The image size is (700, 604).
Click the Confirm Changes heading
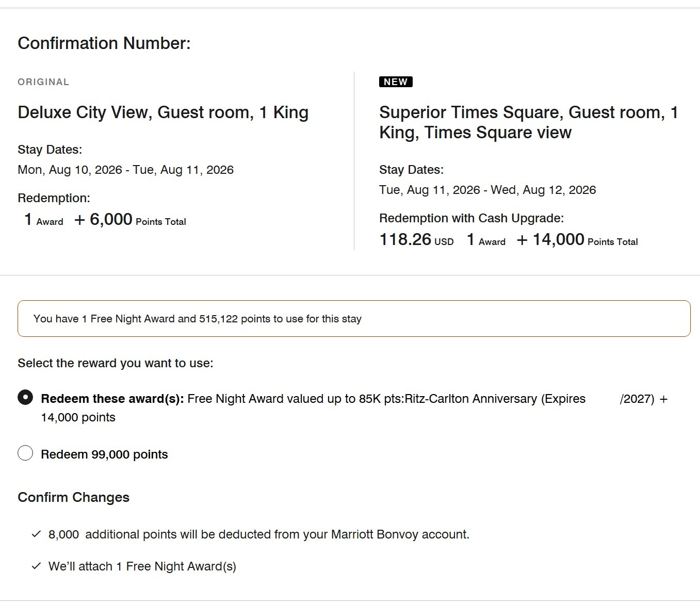(x=74, y=497)
